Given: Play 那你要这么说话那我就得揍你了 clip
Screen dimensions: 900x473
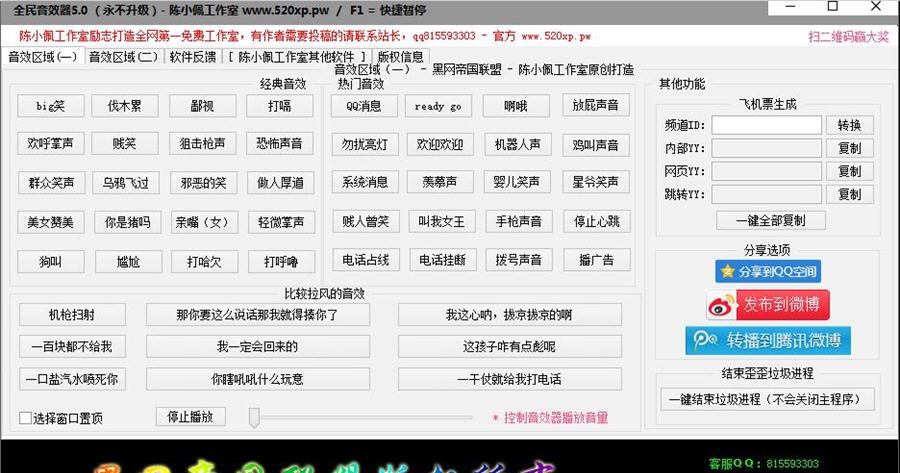Looking at the screenshot, I should (x=258, y=315).
